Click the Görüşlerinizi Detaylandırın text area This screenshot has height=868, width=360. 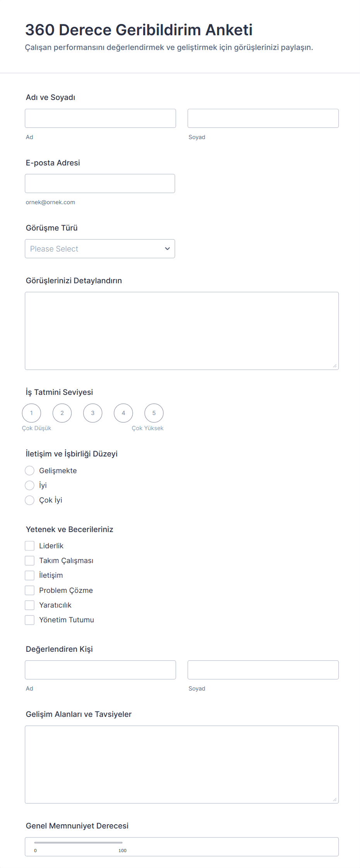(182, 331)
